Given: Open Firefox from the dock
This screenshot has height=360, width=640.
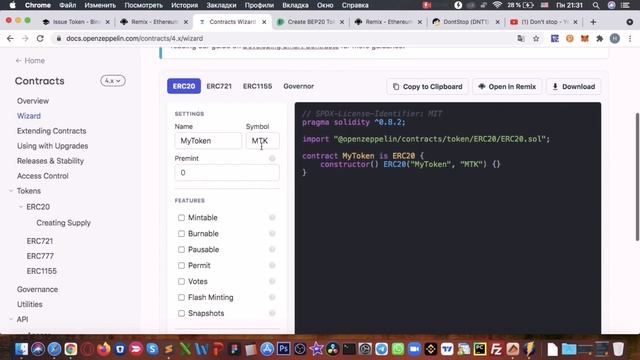Looking at the screenshot, I should [104, 349].
